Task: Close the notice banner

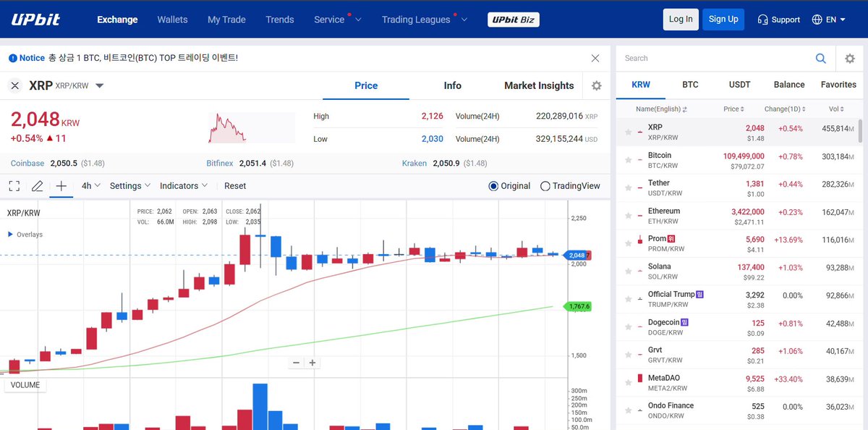Action: click(x=595, y=58)
